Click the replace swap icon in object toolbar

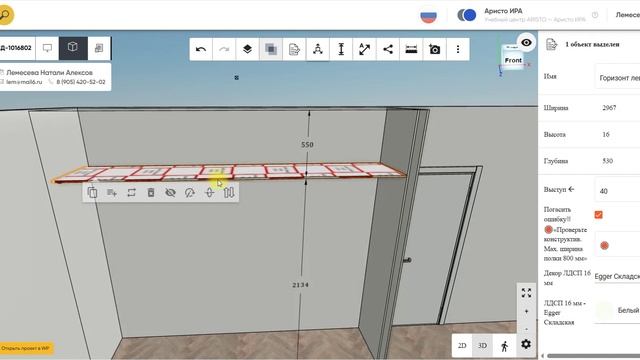pyautogui.click(x=131, y=192)
